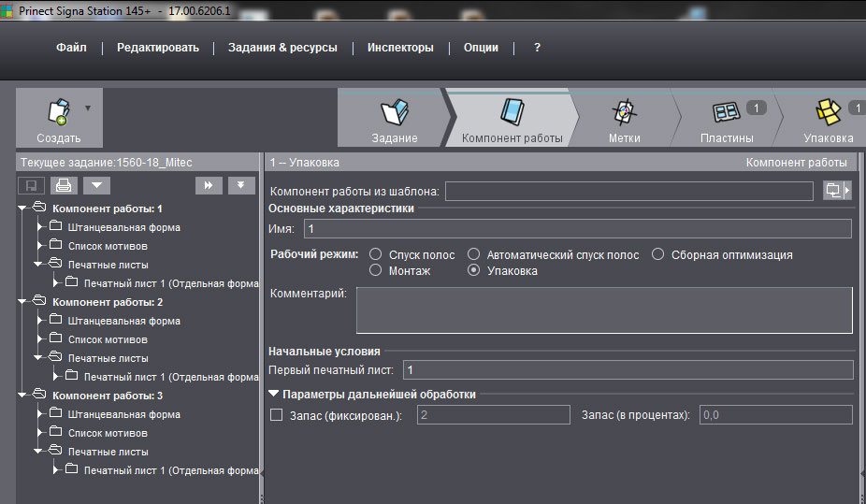Image resolution: width=866 pixels, height=504 pixels.
Task: Click the Имя input field
Action: (x=576, y=229)
